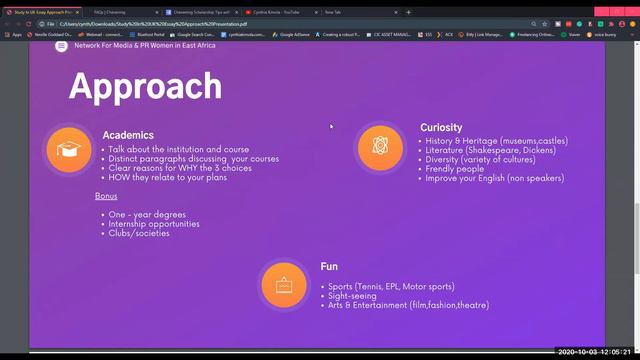Click 'Literature (Shakespeare, Dickens)' bullet
The image size is (640, 360).
point(490,150)
